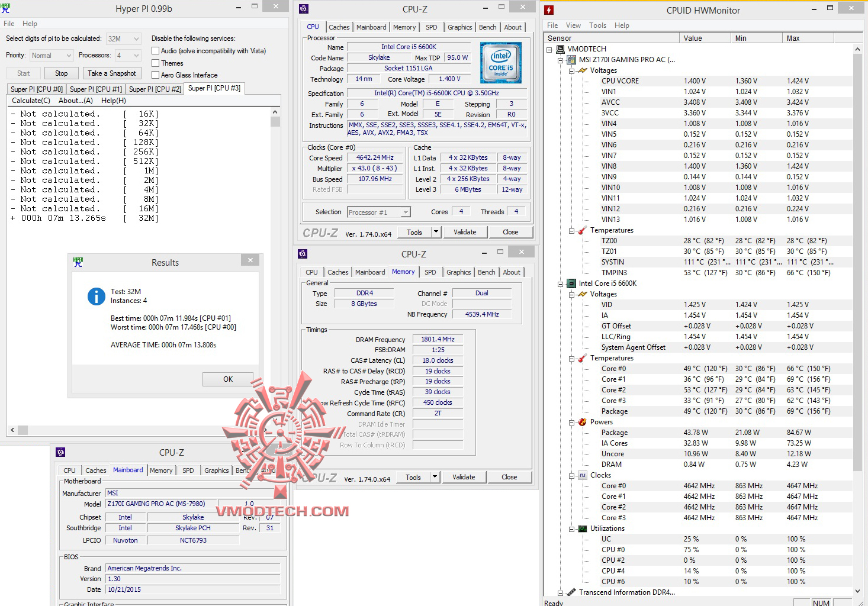Click the HWMonitor lightning title bar icon
Screen dimensions: 868x606
[549, 10]
